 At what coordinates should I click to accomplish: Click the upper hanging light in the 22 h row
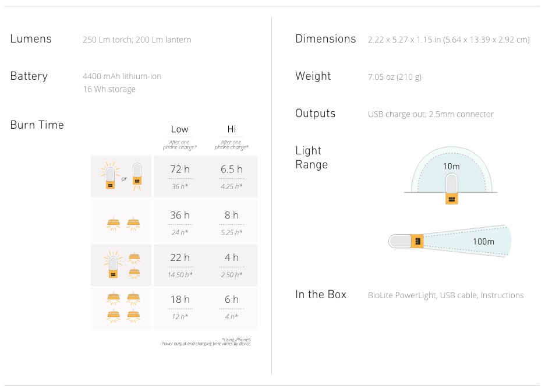[134, 257]
